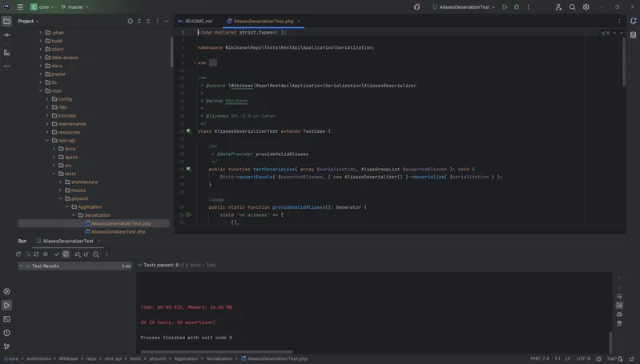Open Run tool window sidebar button
640x364 pixels.
point(7,306)
